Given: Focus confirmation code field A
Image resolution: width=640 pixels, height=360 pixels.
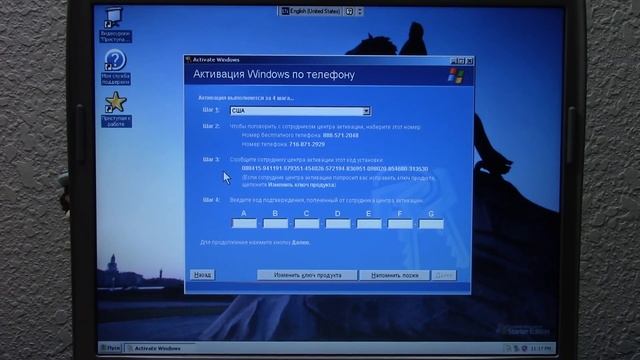Looking at the screenshot, I should click(x=244, y=224).
